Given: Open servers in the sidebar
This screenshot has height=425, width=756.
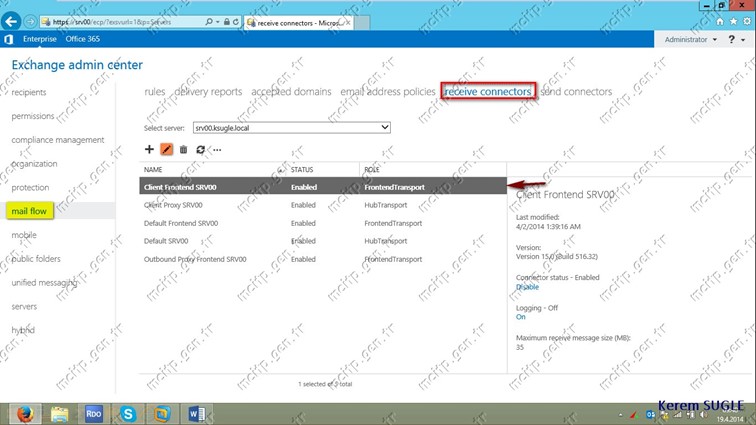Looking at the screenshot, I should [24, 306].
